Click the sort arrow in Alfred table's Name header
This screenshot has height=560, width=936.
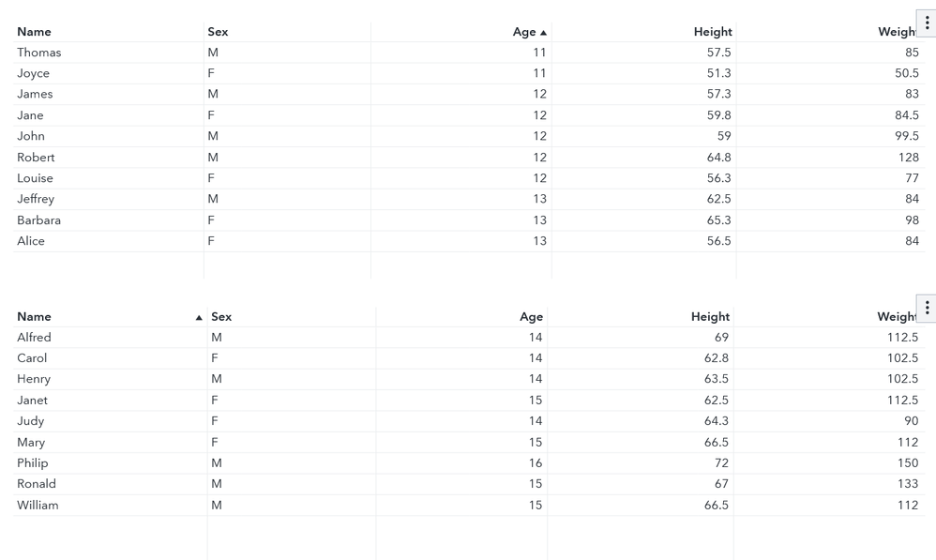[x=199, y=318]
